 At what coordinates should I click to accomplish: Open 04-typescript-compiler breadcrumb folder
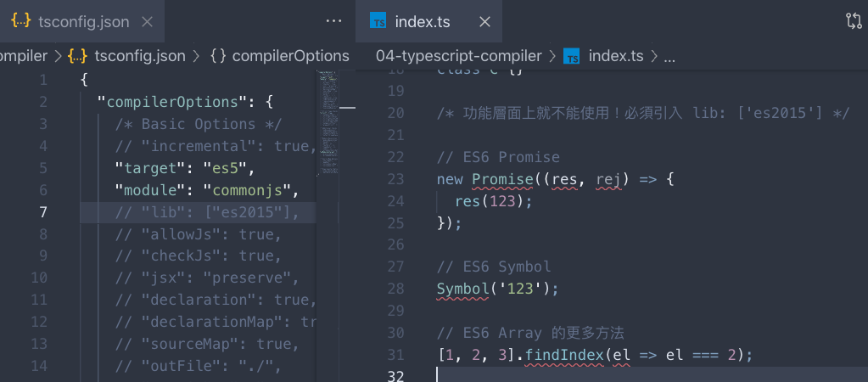pyautogui.click(x=459, y=56)
